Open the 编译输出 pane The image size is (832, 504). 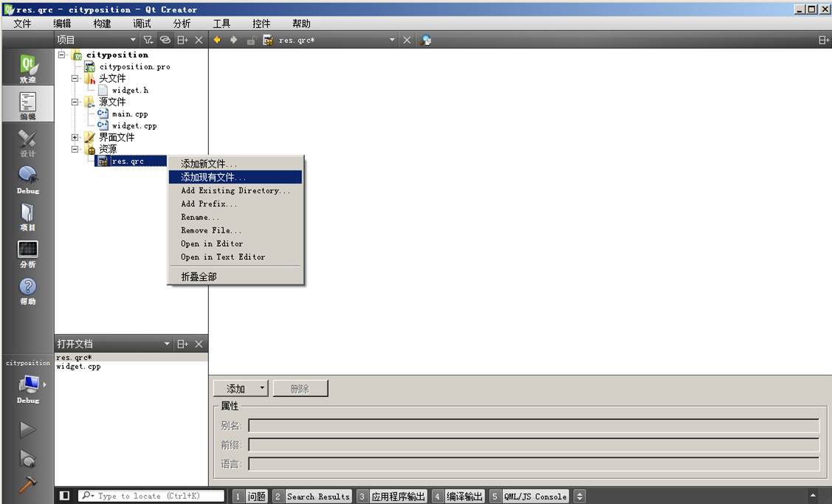tap(458, 496)
